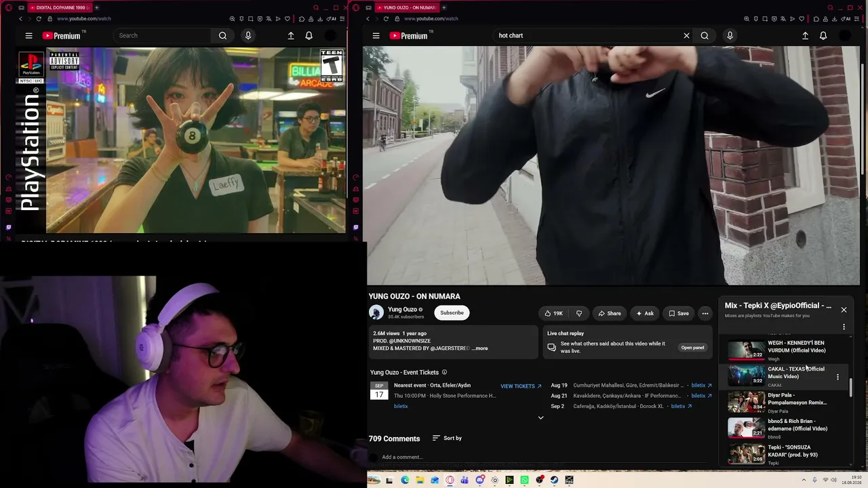Open Opera easy setup menu in right window
The width and height of the screenshot is (868, 488).
point(856,18)
